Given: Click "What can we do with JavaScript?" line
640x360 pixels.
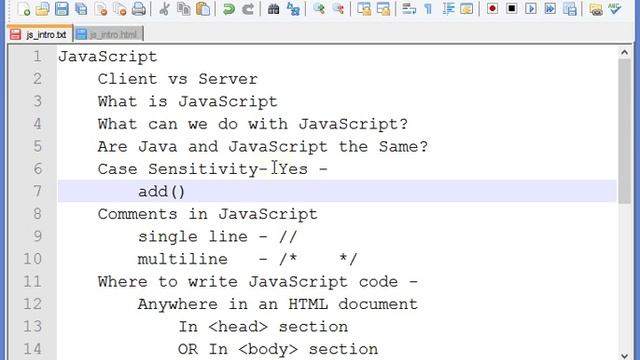Looking at the screenshot, I should tap(253, 124).
